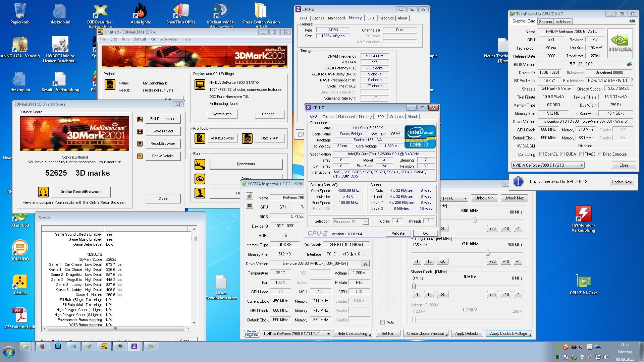The image size is (644, 362).
Task: Open the Processor #1 selection dropdown in CPU-Z
Action: tap(351, 222)
